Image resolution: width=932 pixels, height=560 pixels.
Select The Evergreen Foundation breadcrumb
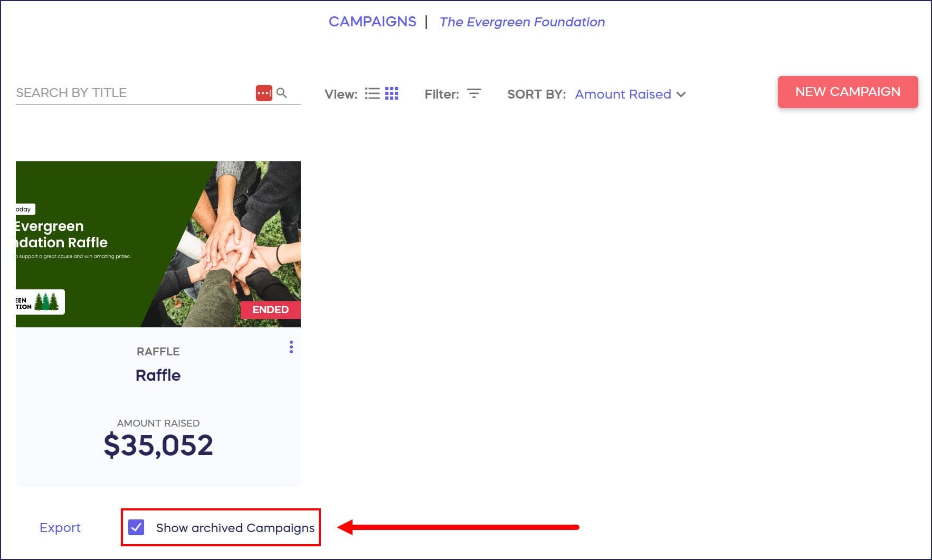(x=522, y=22)
